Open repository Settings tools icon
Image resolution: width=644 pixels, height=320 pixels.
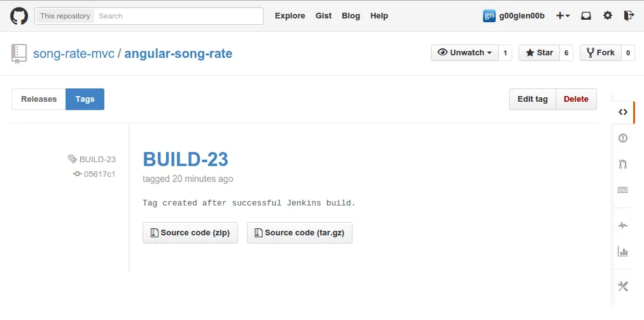point(623,286)
